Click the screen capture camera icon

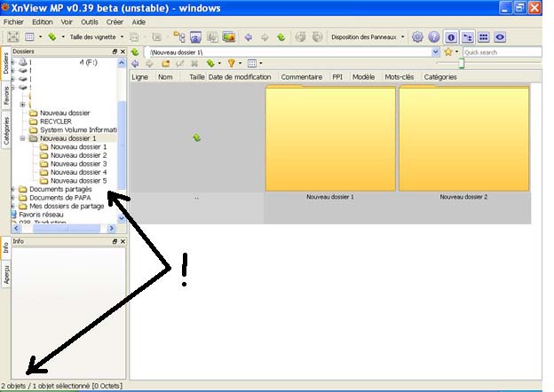coord(195,36)
